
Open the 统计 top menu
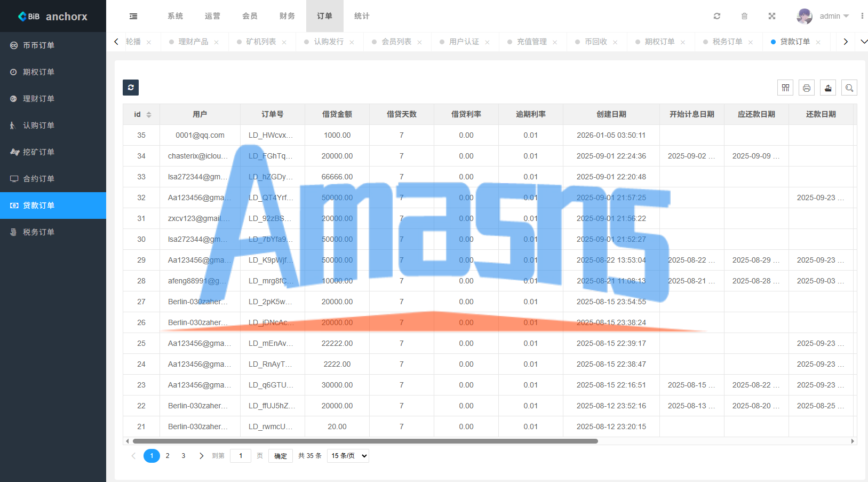(x=362, y=16)
